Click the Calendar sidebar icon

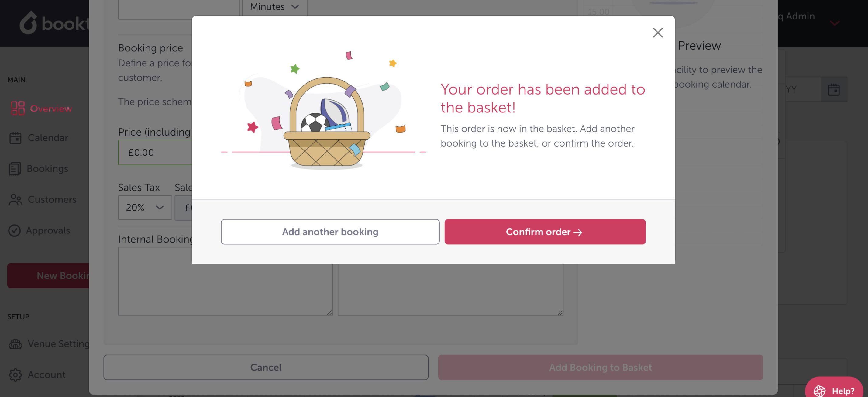point(15,138)
